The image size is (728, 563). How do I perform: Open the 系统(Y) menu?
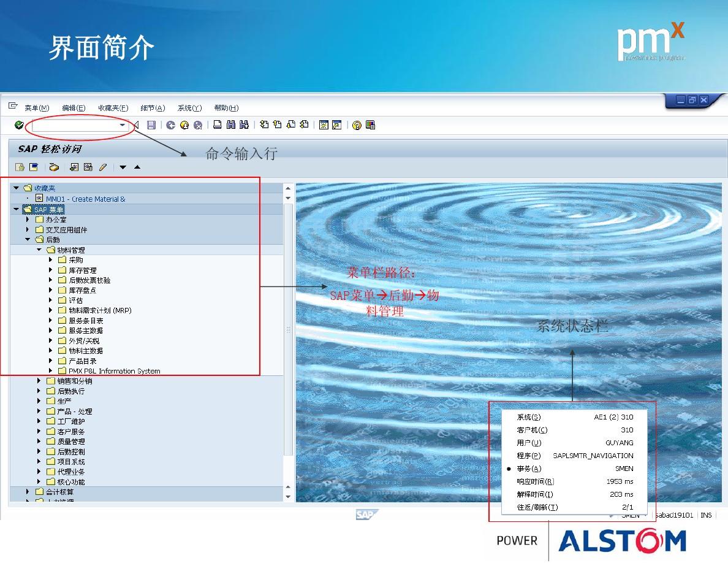point(190,108)
